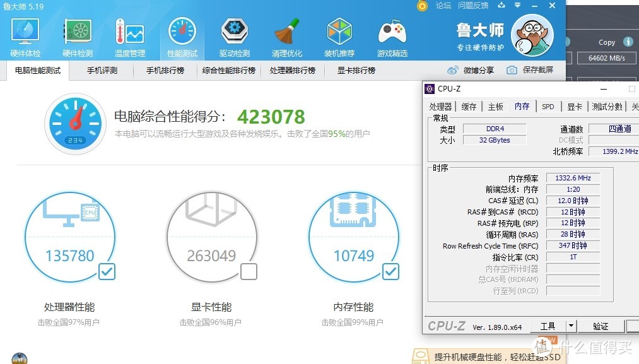This screenshot has width=639, height=364.
Task: Switch to 手机排行榜 tab
Action: [x=165, y=71]
